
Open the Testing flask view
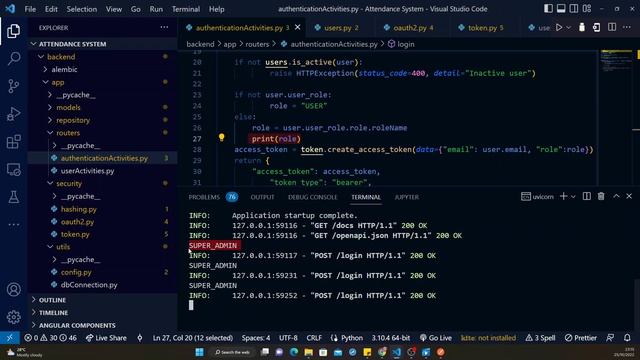(13, 197)
